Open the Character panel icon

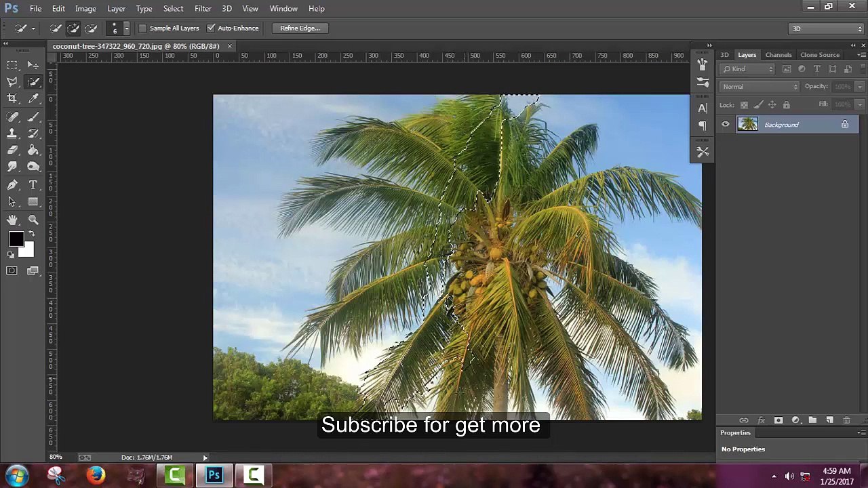tap(703, 108)
